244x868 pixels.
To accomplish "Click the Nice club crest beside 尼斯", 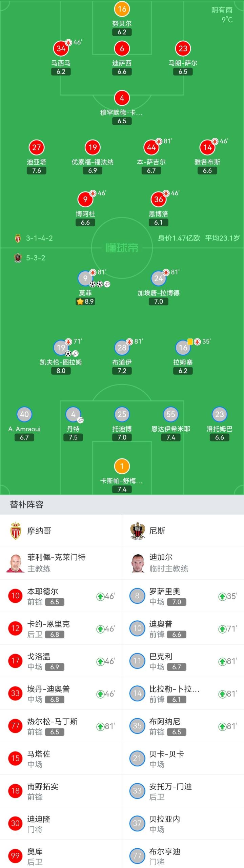I will click(x=137, y=531).
